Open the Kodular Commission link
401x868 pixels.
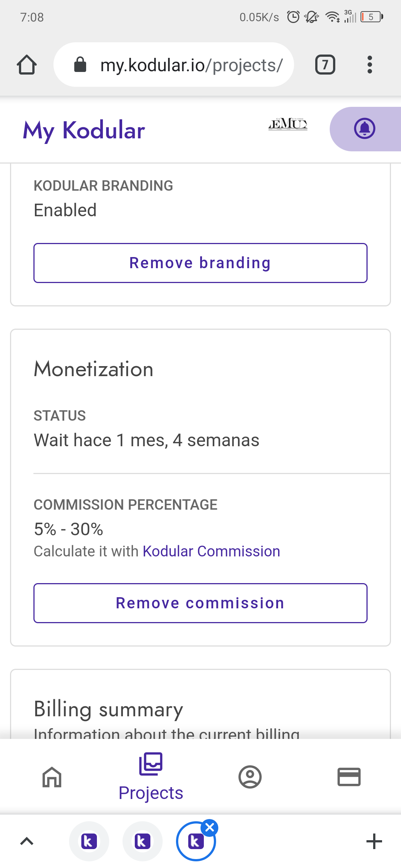[211, 551]
